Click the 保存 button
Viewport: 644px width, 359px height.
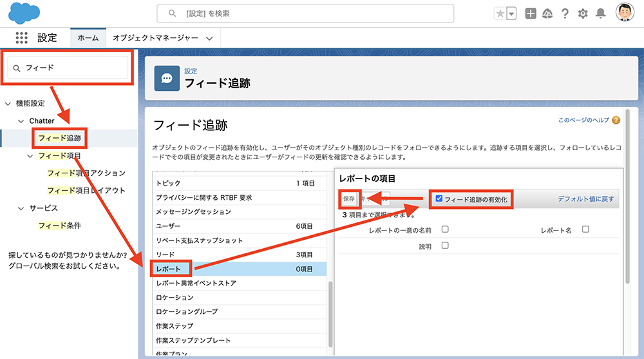[x=348, y=199]
